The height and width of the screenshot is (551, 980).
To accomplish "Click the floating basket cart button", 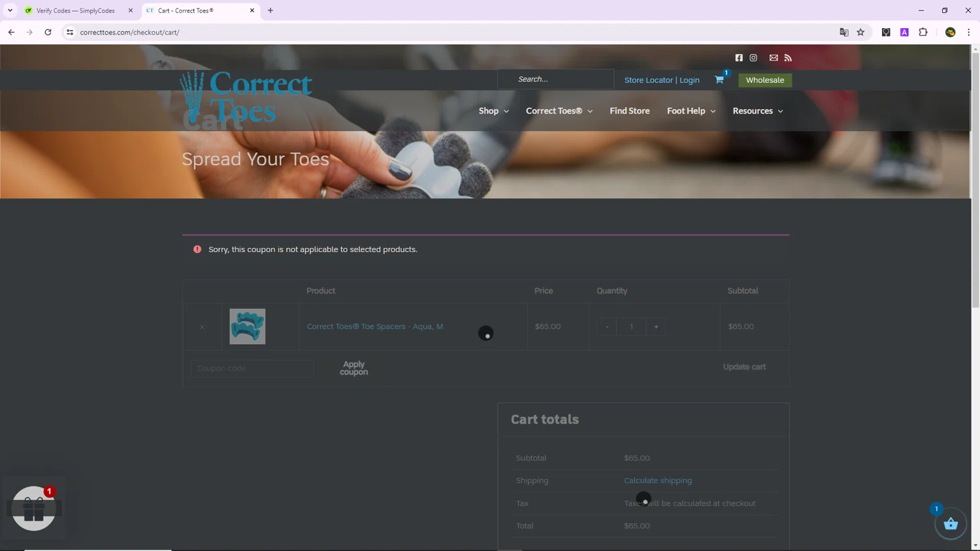I will click(x=951, y=524).
